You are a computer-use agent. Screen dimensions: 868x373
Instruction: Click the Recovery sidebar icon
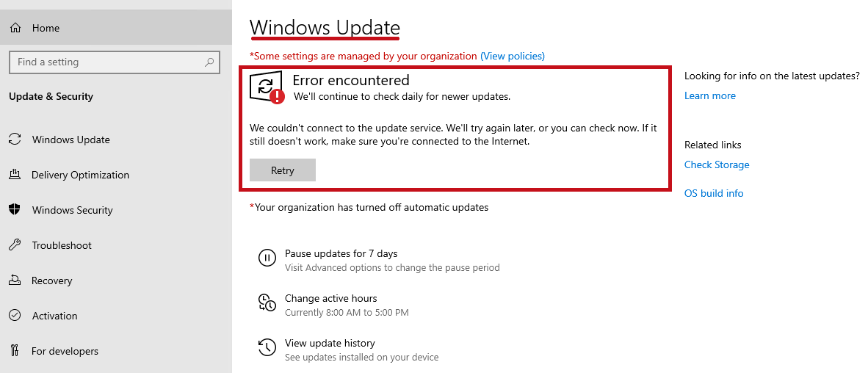click(x=15, y=280)
